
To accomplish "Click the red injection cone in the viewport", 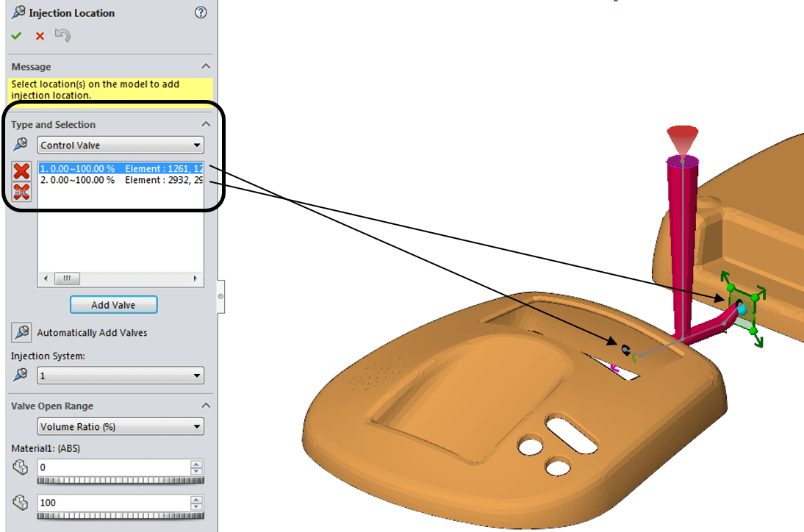I will [x=683, y=140].
